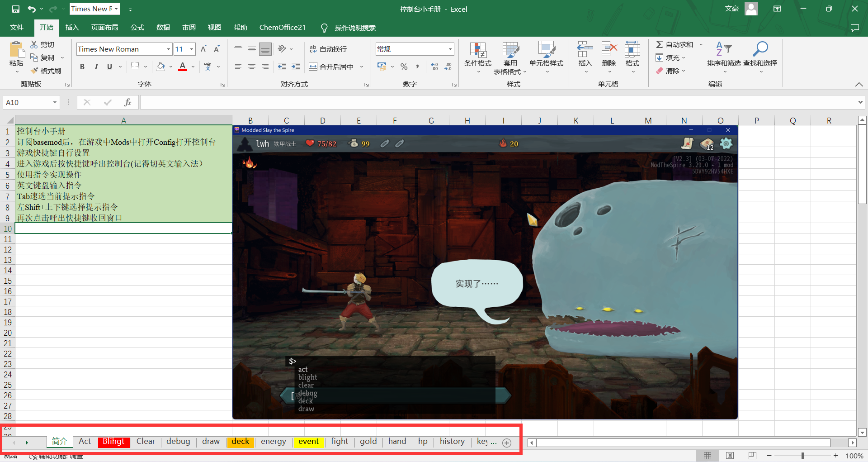868x462 pixels.
Task: Click the Format Painter (格式刷) icon
Action: (34, 71)
